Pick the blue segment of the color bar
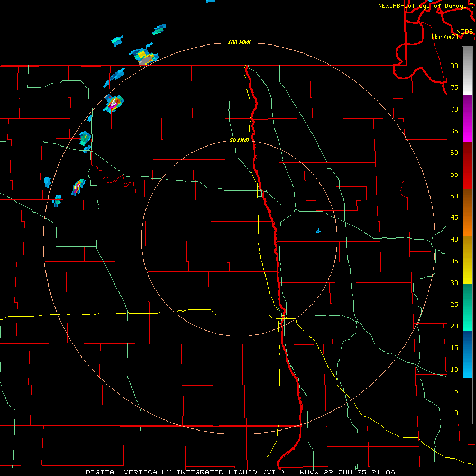476x476 pixels. 467,354
